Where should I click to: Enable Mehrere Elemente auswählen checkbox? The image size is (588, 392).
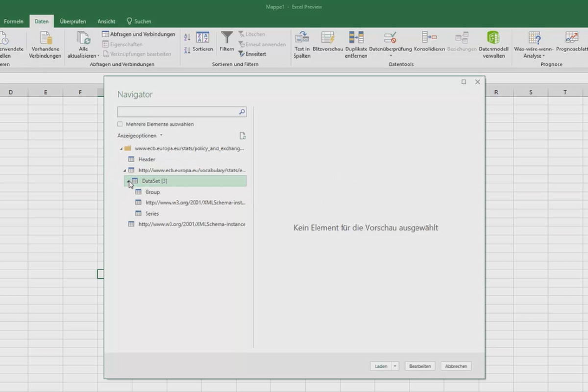tap(120, 124)
